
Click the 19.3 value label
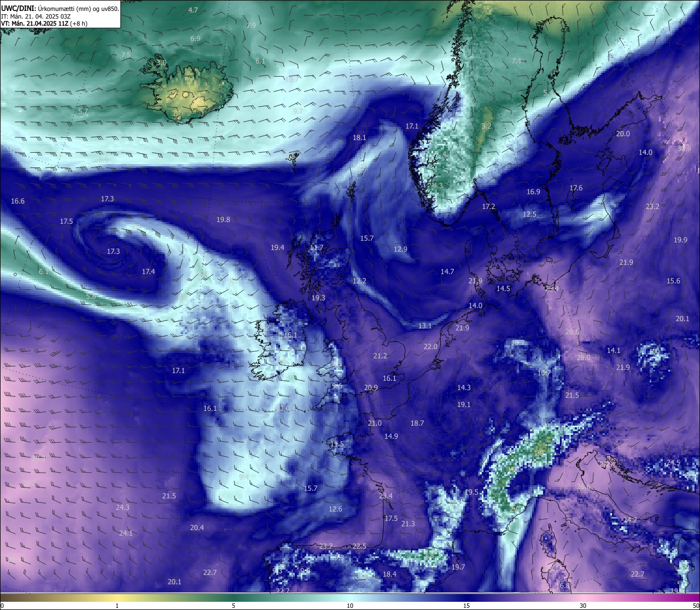(318, 298)
